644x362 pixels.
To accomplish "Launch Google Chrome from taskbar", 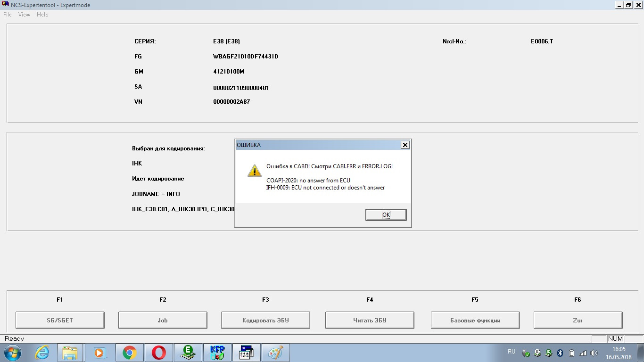I will point(129,353).
